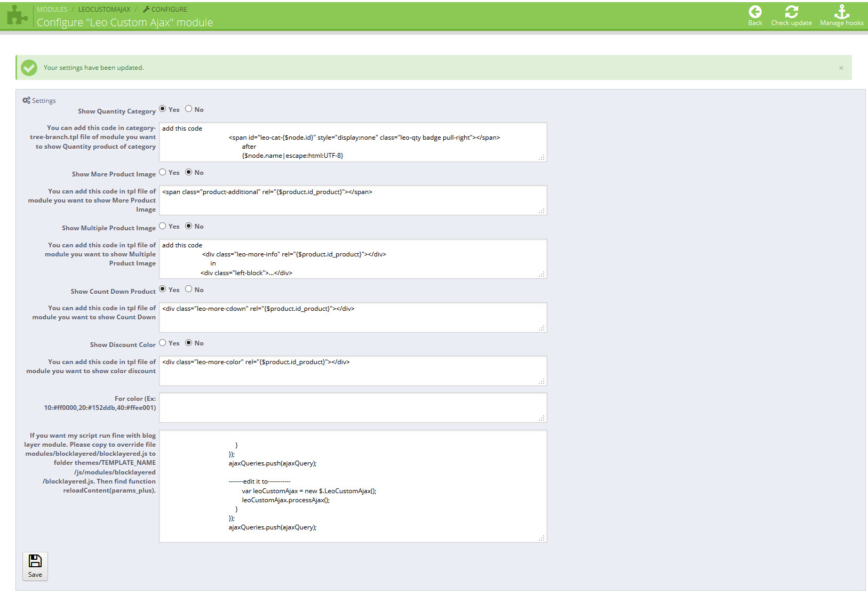The height and width of the screenshot is (595, 868).
Task: Click the product-additional span code textarea
Action: click(353, 200)
